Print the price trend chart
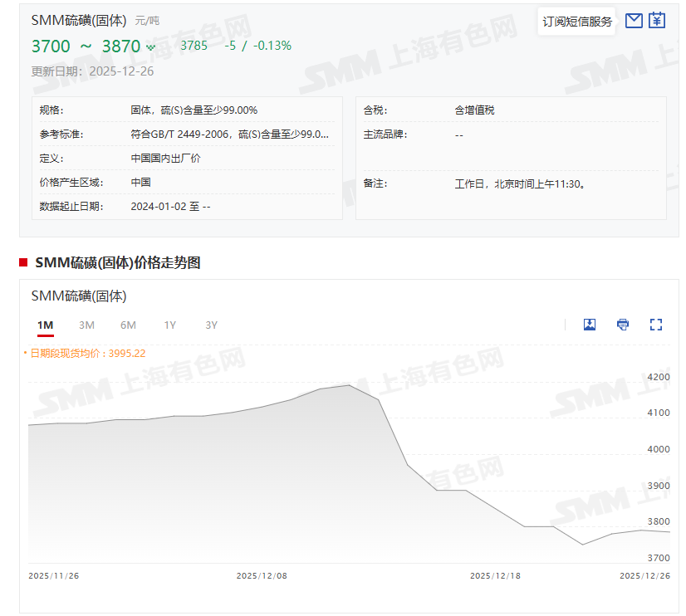 point(623,325)
